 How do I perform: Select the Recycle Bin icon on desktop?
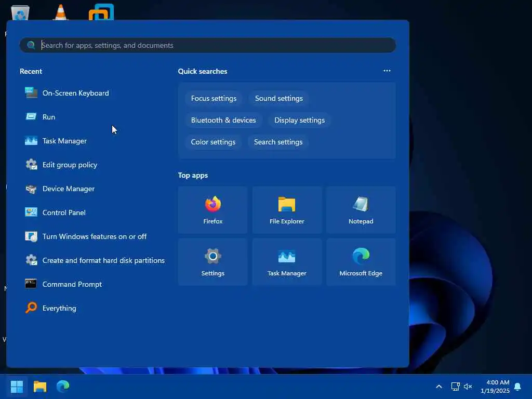coord(20,13)
